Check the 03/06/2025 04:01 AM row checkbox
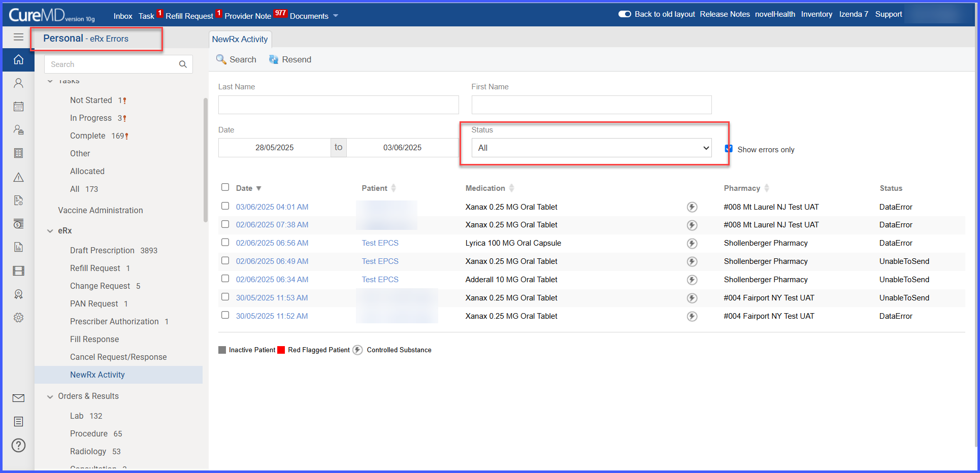 (x=225, y=206)
